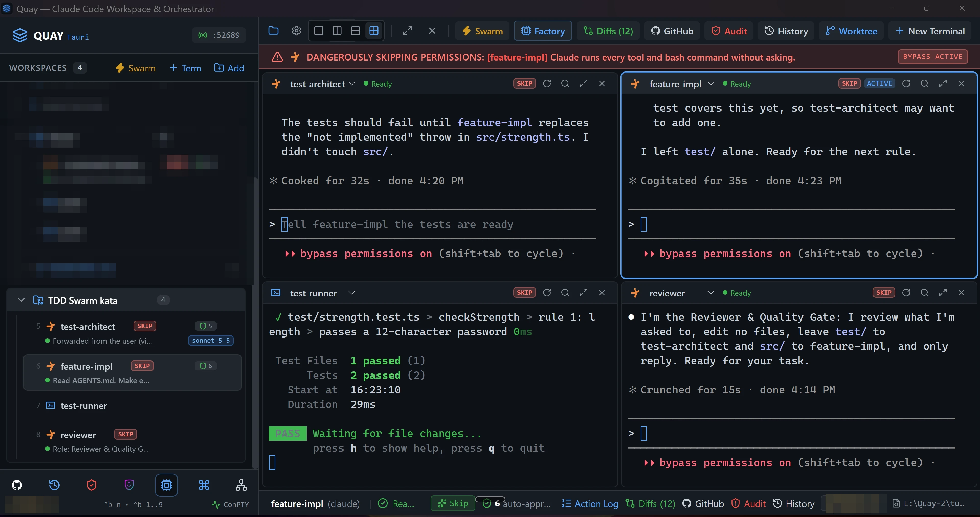Open test-runner pane name dropdown
The width and height of the screenshot is (980, 517).
pyautogui.click(x=351, y=293)
